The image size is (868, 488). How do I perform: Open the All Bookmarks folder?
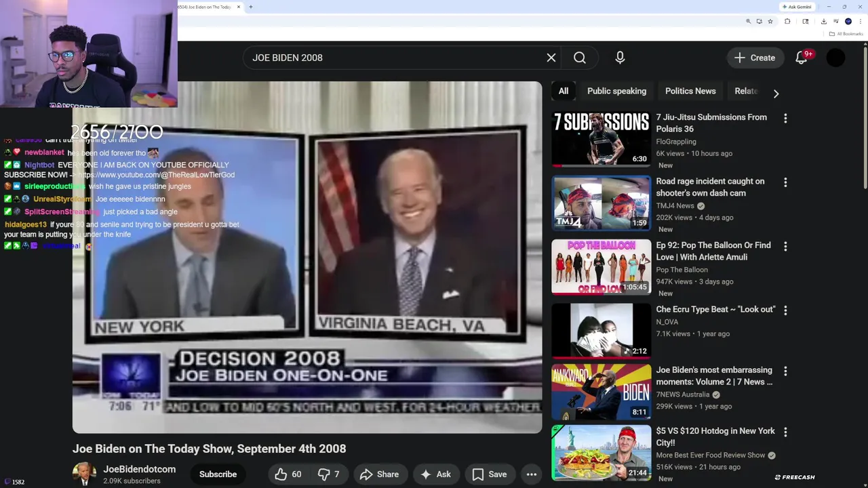pyautogui.click(x=846, y=34)
